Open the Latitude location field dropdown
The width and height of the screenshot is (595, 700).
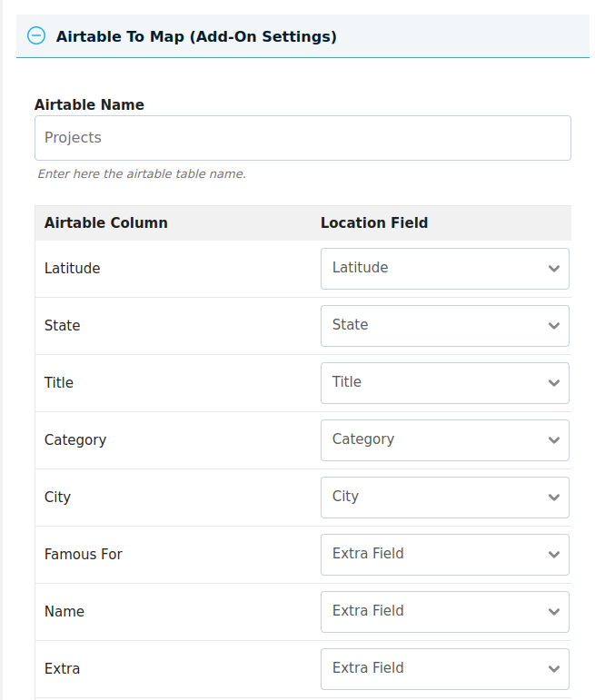point(445,269)
